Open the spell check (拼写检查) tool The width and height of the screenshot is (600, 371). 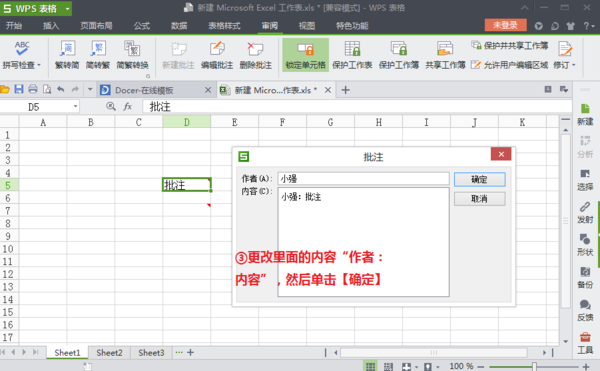[x=21, y=55]
